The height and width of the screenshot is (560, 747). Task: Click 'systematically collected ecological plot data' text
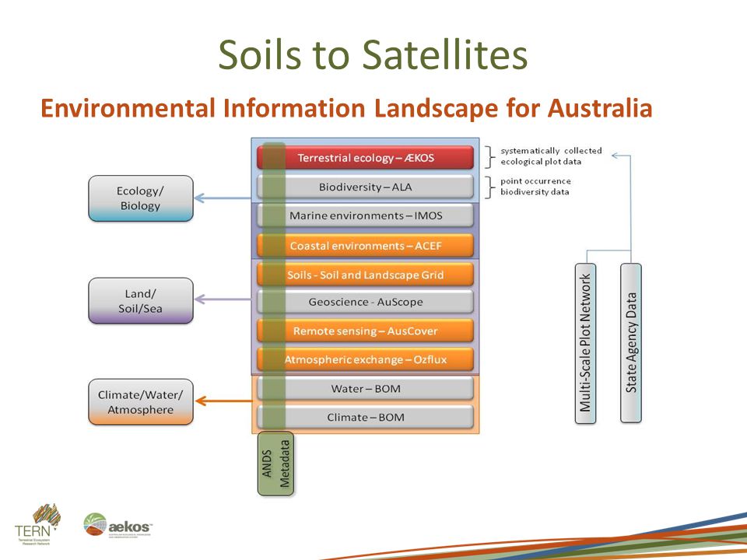tap(551, 156)
